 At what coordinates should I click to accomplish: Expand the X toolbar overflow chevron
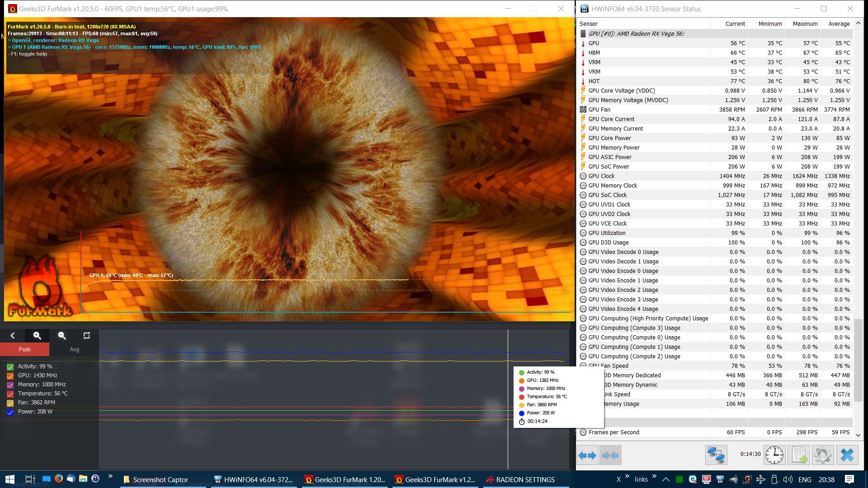[x=627, y=476]
